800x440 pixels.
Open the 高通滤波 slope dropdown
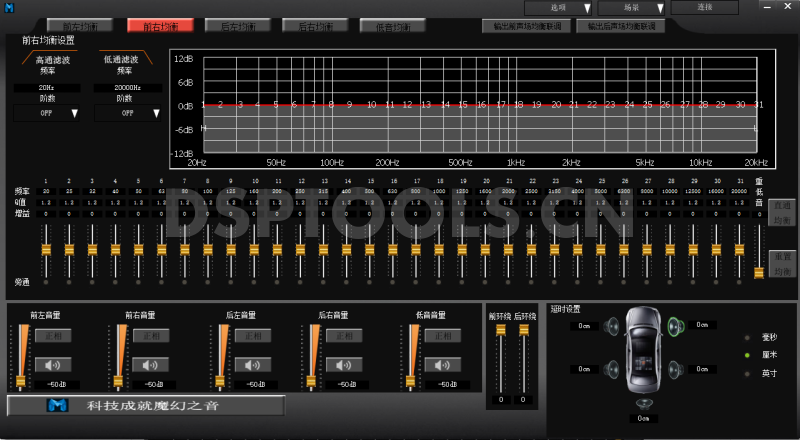point(46,113)
